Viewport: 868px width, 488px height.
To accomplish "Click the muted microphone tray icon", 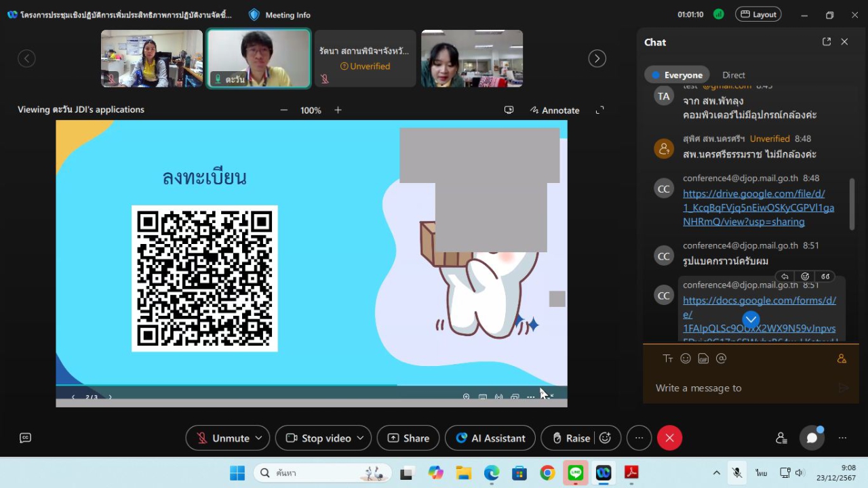I will click(x=737, y=472).
